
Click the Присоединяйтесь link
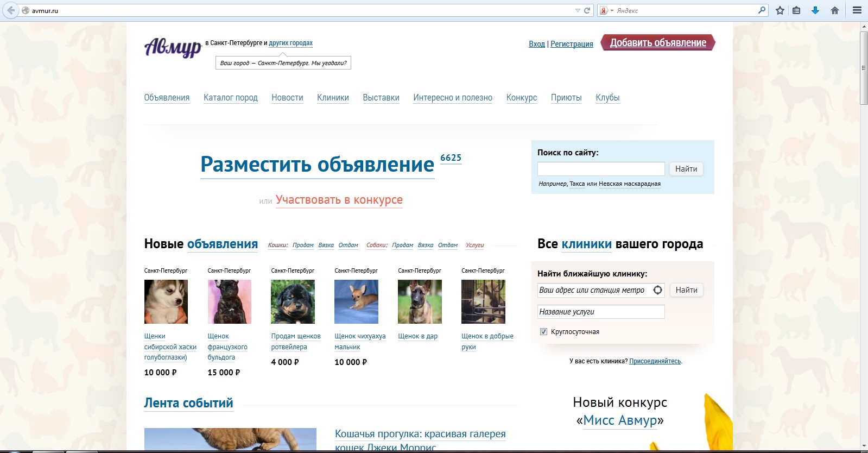click(x=655, y=361)
